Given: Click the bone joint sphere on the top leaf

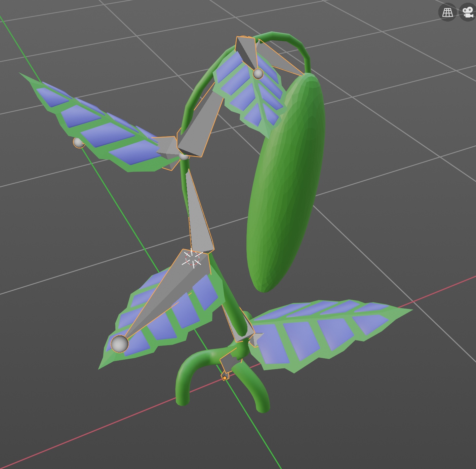Looking at the screenshot, I should tap(258, 73).
